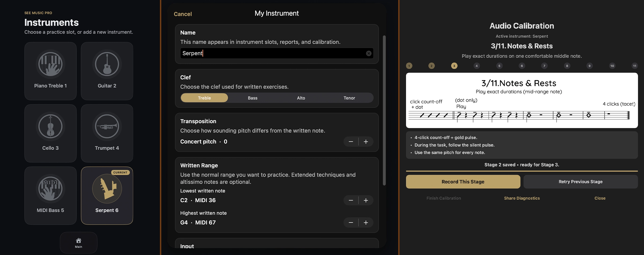The width and height of the screenshot is (644, 255).
Task: Click 'Stage 2 saved • ready for Stage 3' status
Action: [x=522, y=165]
